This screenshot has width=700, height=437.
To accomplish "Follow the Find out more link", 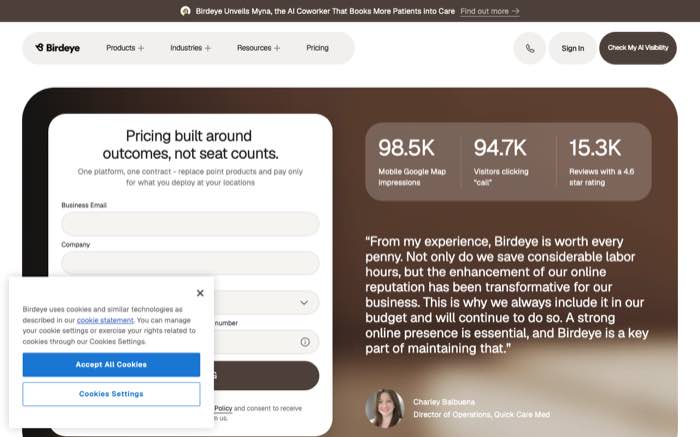I will pyautogui.click(x=490, y=11).
